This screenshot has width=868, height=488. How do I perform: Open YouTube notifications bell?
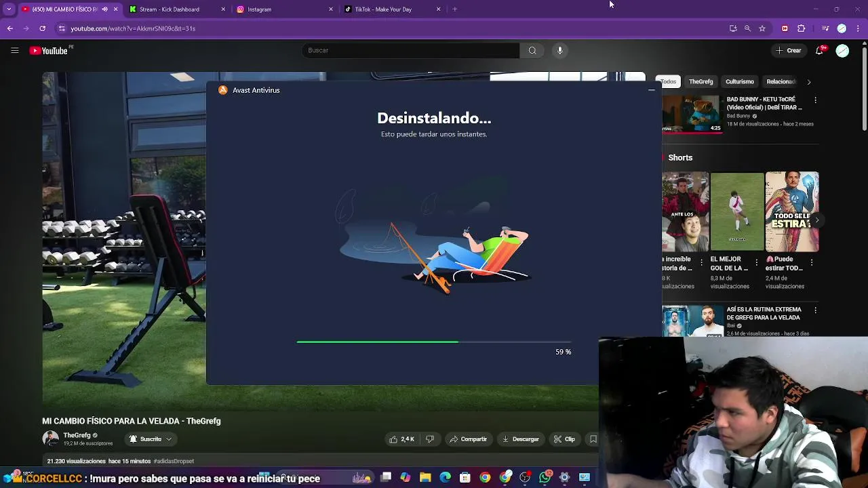(x=819, y=50)
